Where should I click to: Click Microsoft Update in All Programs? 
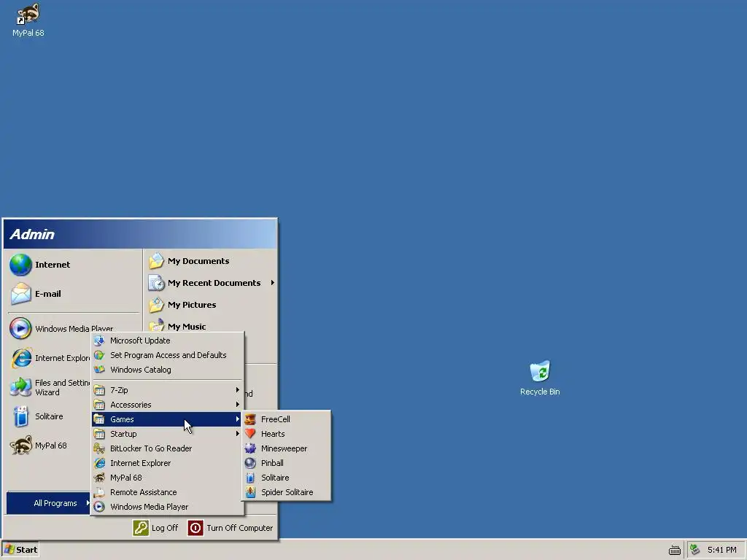(167, 341)
